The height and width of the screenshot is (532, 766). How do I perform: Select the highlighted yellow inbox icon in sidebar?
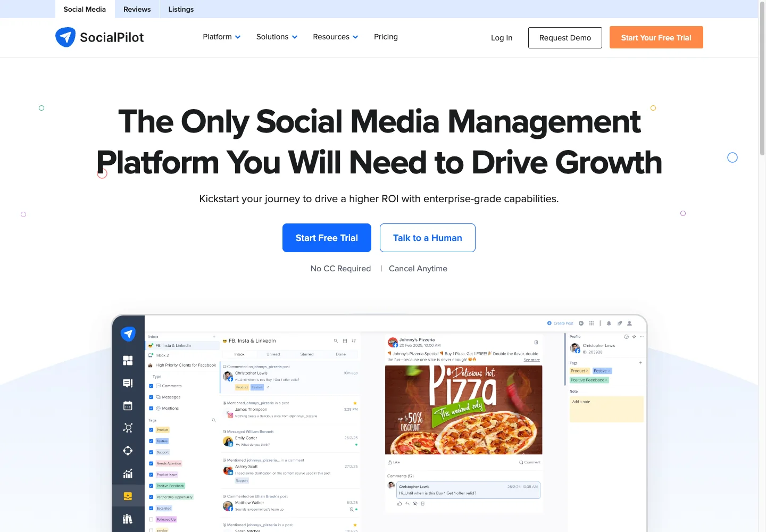[128, 496]
